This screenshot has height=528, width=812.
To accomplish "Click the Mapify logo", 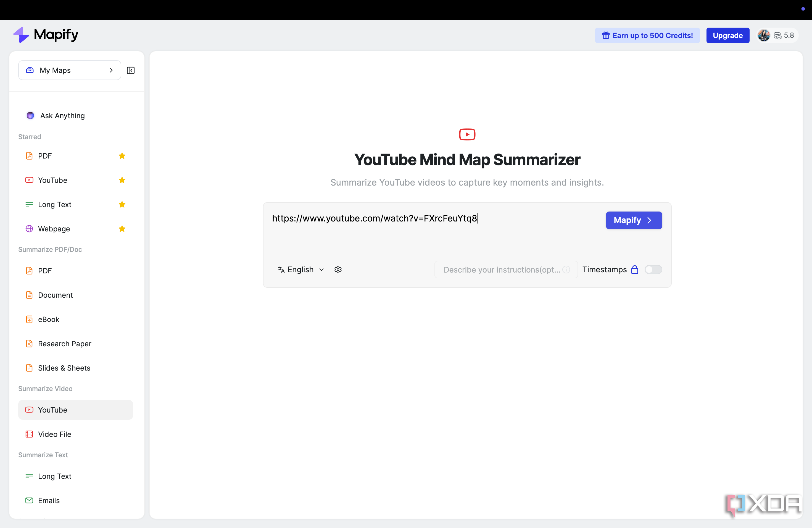I will pos(46,35).
